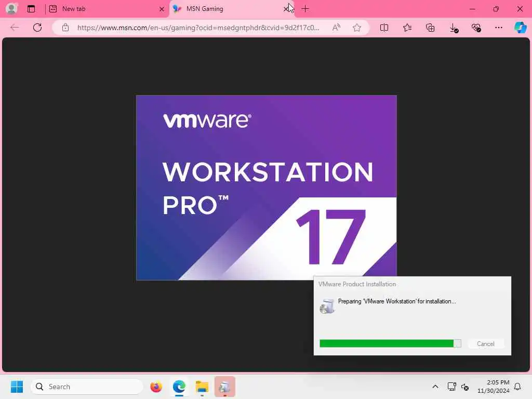This screenshot has width=532, height=399.
Task: Open File Explorer from the taskbar
Action: [x=202, y=387]
